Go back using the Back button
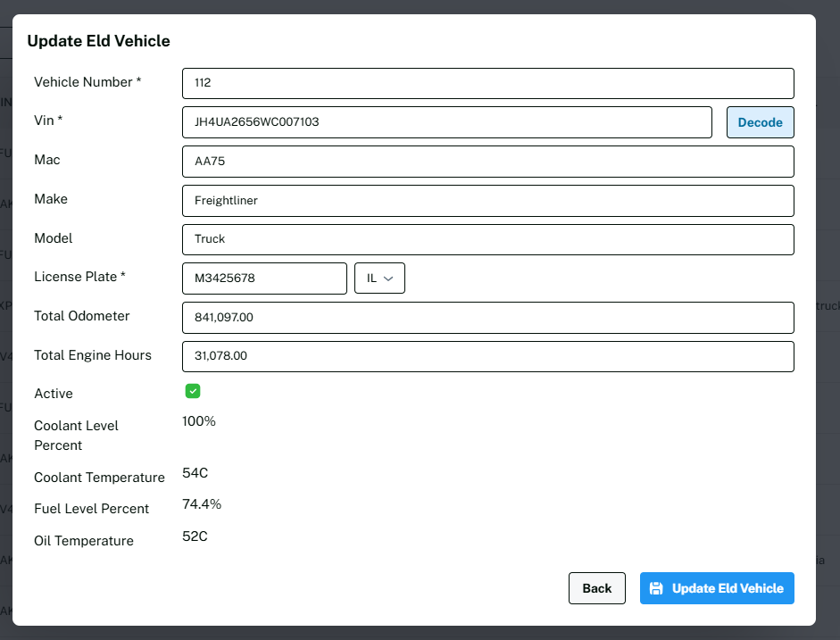 coord(597,588)
